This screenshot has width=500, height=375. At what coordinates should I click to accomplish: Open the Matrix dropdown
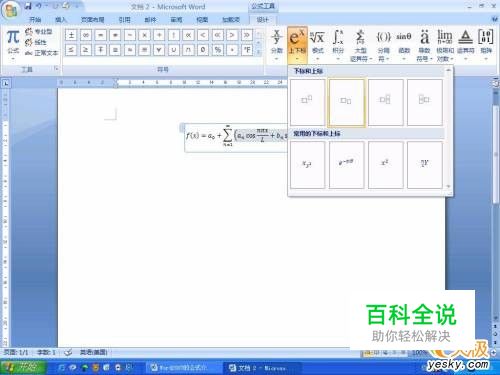pos(486,45)
